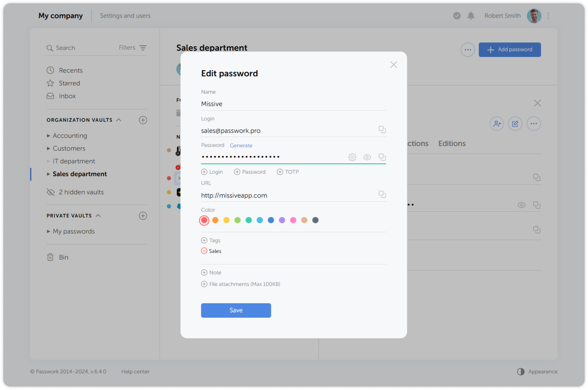Reveal the password with the eye toggle

coord(367,157)
